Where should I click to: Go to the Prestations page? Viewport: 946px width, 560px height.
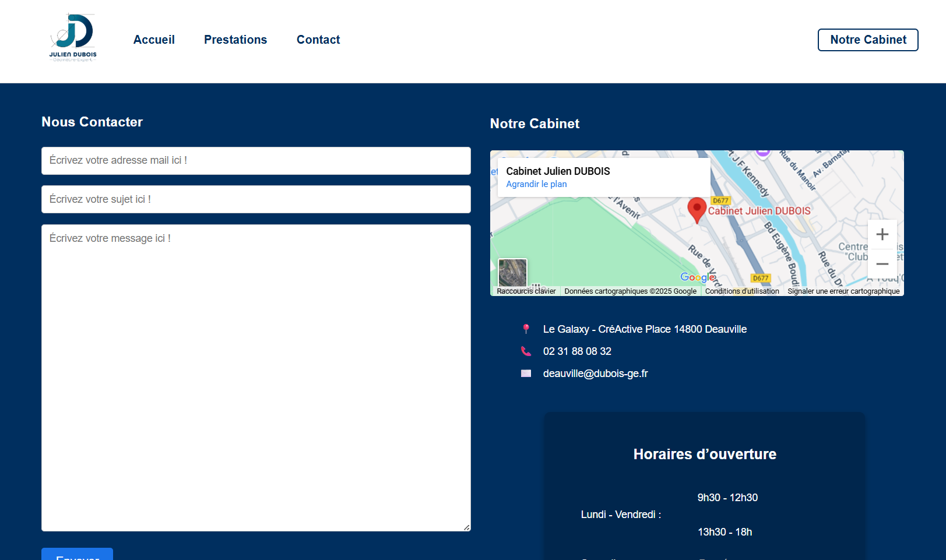tap(235, 40)
